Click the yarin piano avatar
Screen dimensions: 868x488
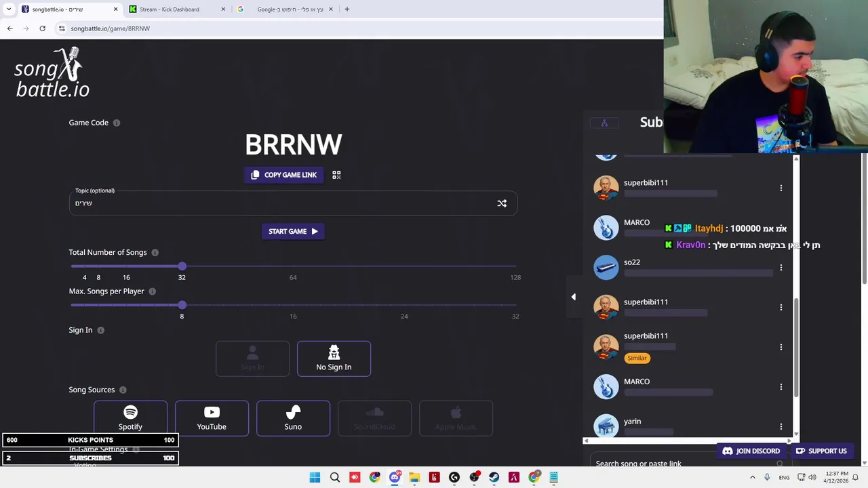coord(606,426)
